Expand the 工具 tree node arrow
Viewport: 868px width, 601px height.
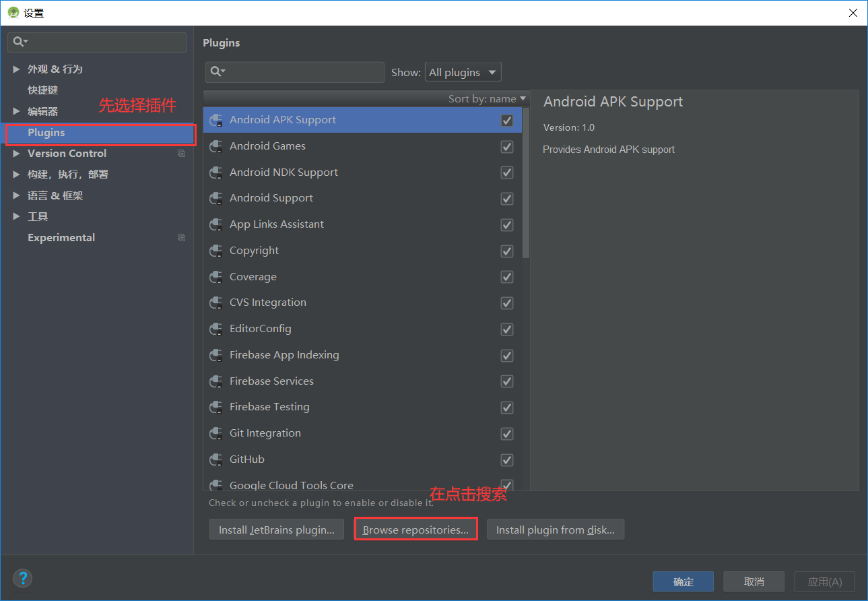click(17, 216)
